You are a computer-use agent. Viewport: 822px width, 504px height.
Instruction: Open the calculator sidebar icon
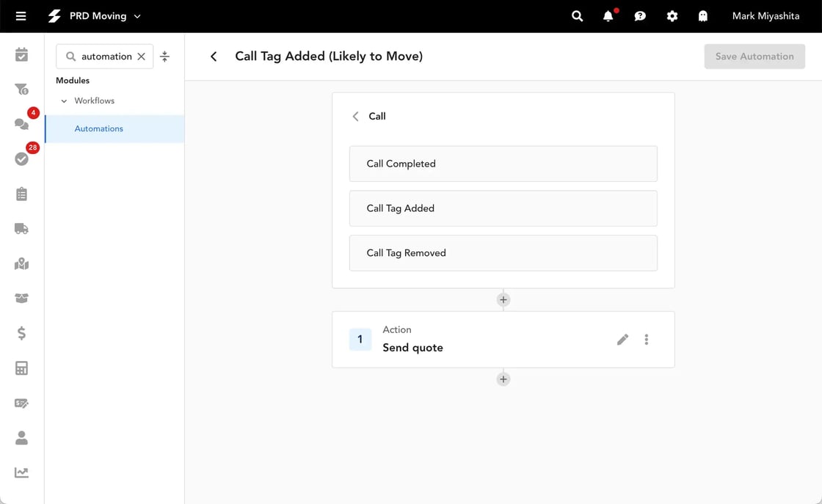coord(21,368)
